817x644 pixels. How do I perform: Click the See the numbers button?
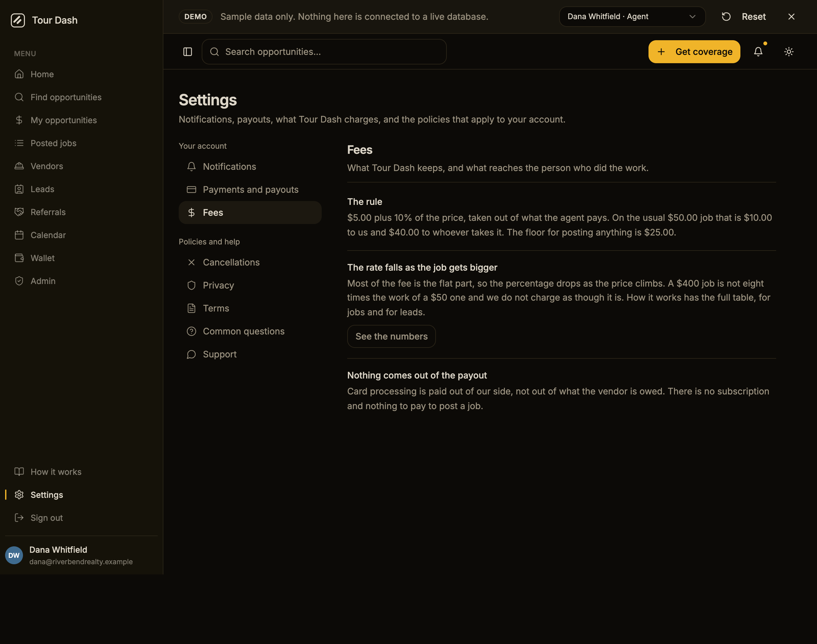tap(391, 336)
